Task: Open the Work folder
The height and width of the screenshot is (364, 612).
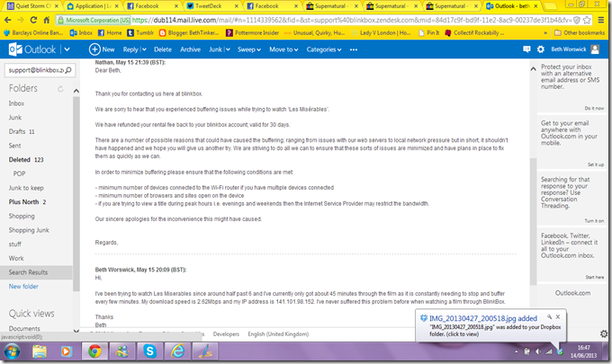Action: (16, 258)
